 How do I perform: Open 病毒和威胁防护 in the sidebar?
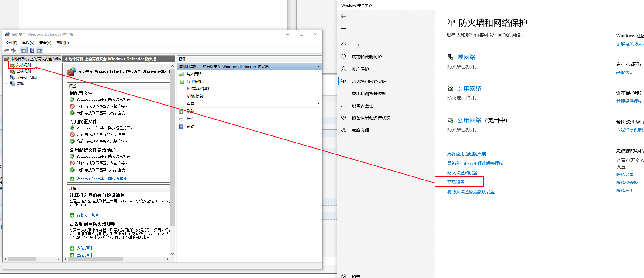[367, 57]
